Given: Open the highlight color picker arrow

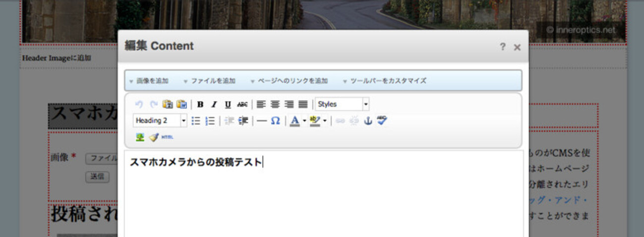Looking at the screenshot, I should pyautogui.click(x=325, y=121).
